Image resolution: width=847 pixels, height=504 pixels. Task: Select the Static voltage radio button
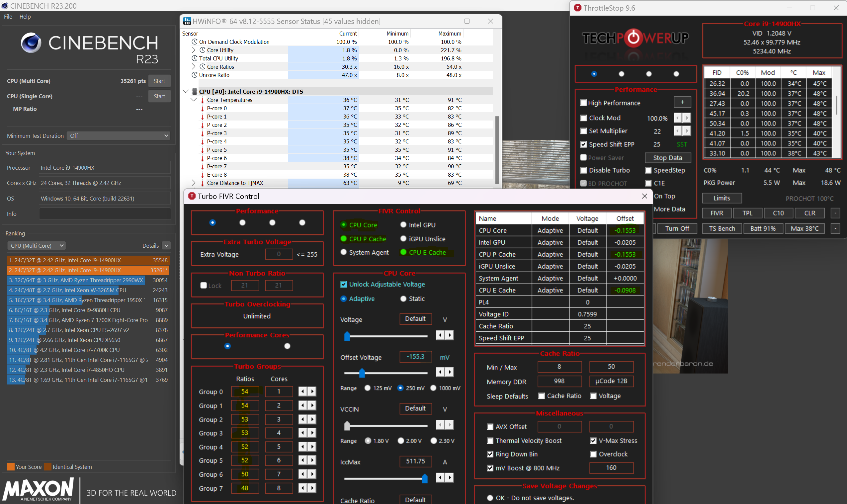click(403, 298)
